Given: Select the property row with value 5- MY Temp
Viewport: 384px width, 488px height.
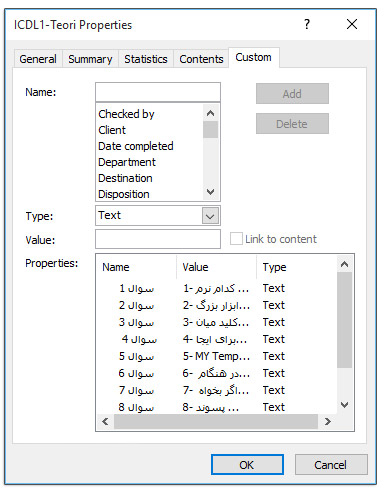Looking at the screenshot, I should tap(217, 356).
